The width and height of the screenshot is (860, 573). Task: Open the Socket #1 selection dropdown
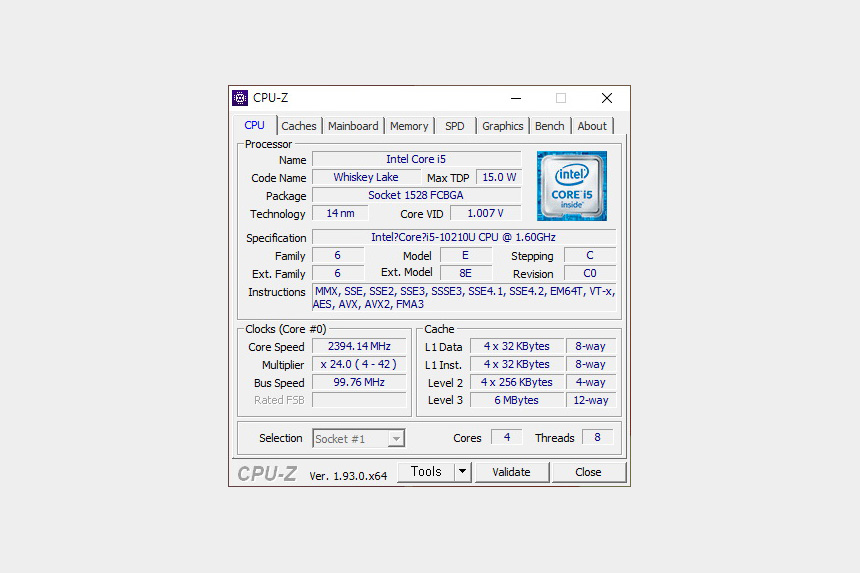(x=359, y=438)
